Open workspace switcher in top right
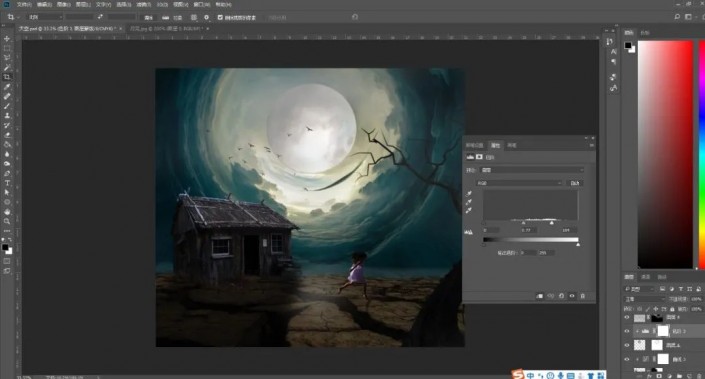The height and width of the screenshot is (379, 705). coord(688,17)
